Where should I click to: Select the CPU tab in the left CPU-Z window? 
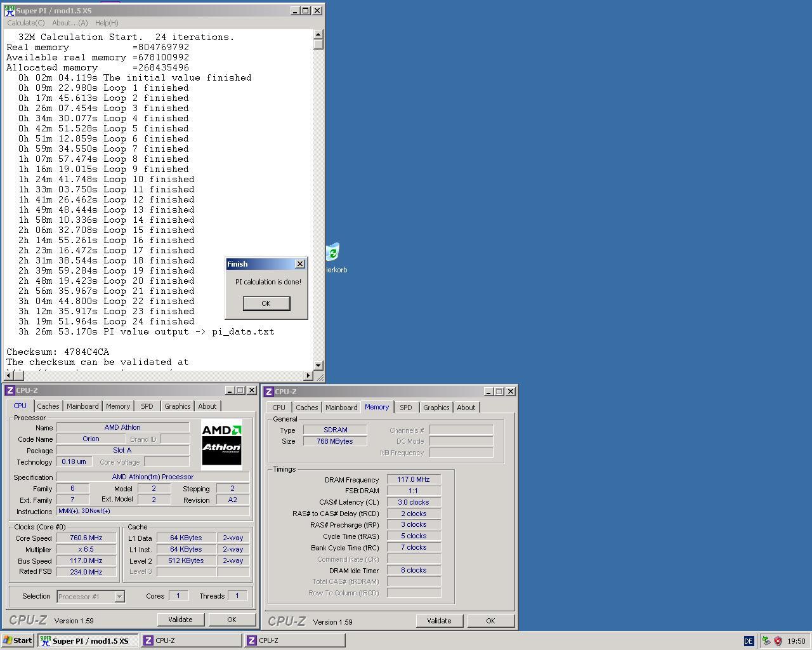click(x=20, y=406)
